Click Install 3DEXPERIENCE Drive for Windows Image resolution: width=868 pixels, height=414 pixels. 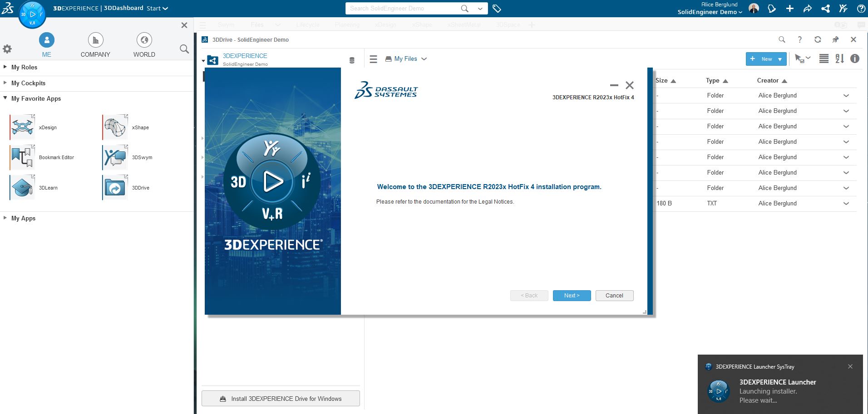(x=281, y=399)
